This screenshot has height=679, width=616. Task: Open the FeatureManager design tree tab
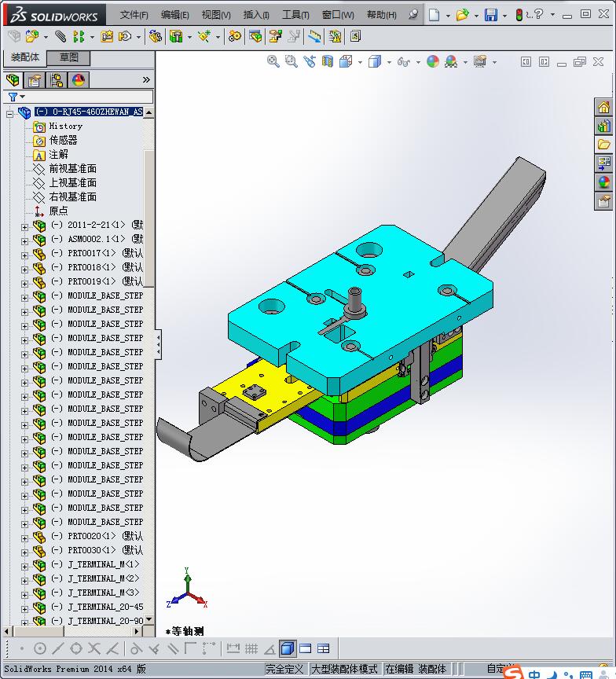(x=13, y=80)
